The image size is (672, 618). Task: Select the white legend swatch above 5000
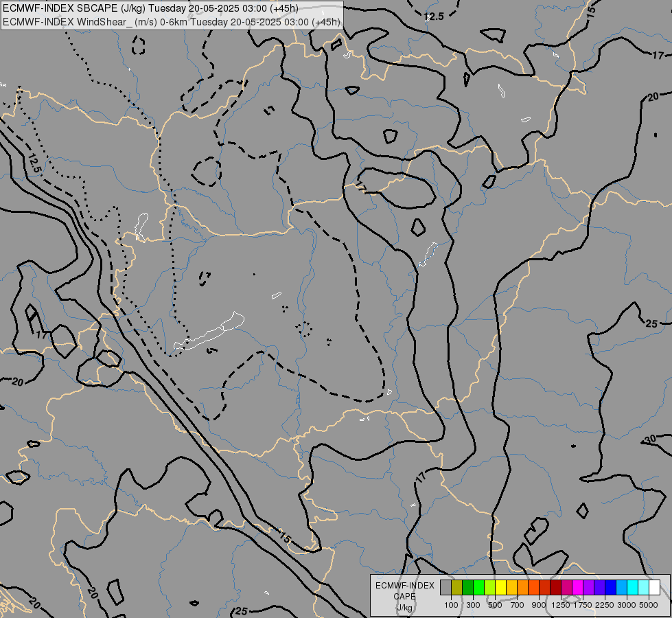tap(654, 587)
